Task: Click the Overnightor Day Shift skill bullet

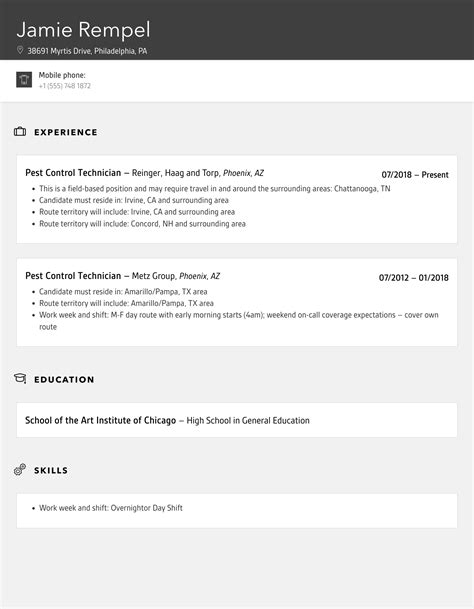Action: coord(111,508)
